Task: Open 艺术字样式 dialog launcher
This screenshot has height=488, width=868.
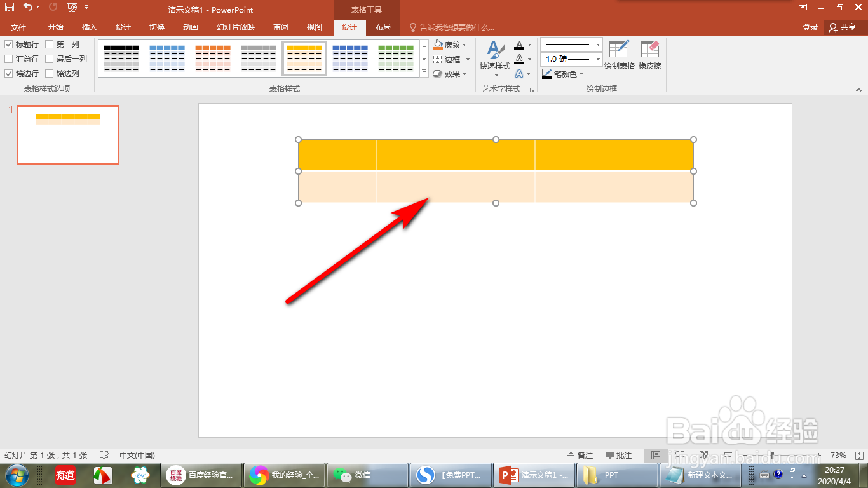Action: (532, 90)
